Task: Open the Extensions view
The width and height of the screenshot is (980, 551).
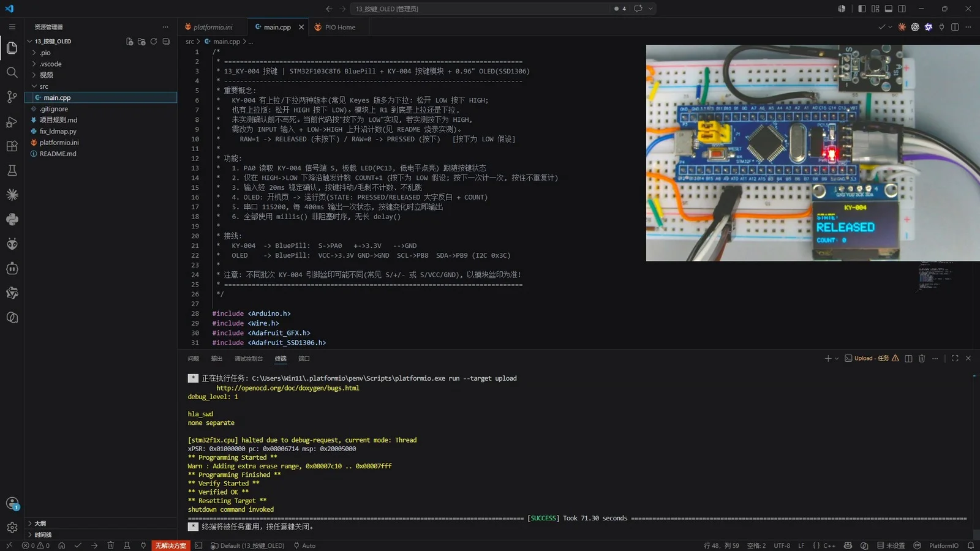Action: click(x=12, y=146)
